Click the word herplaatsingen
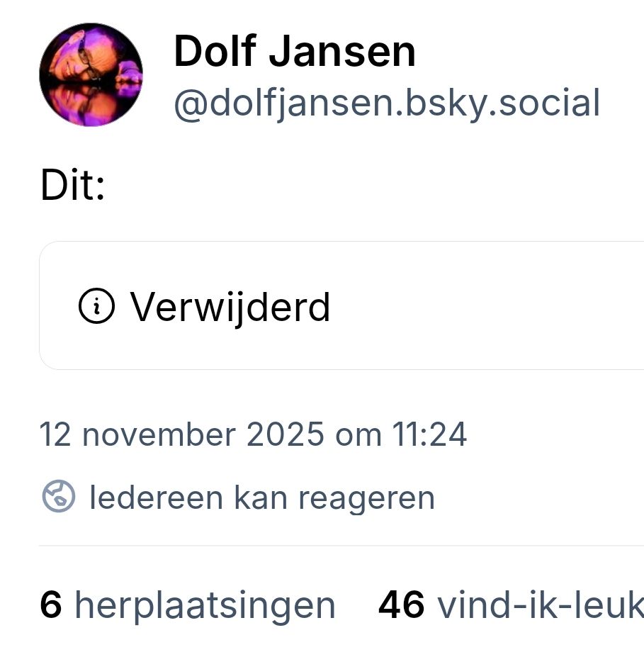644x652 pixels. click(x=205, y=606)
